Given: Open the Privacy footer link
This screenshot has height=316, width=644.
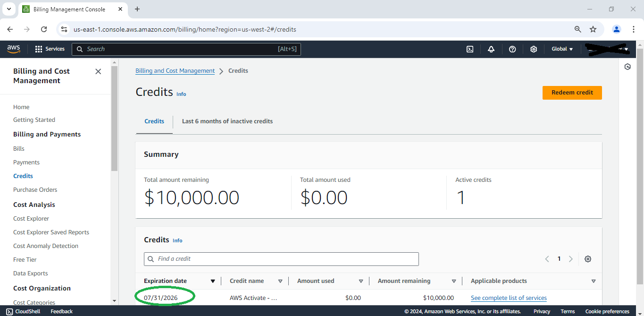Looking at the screenshot, I should pos(542,311).
